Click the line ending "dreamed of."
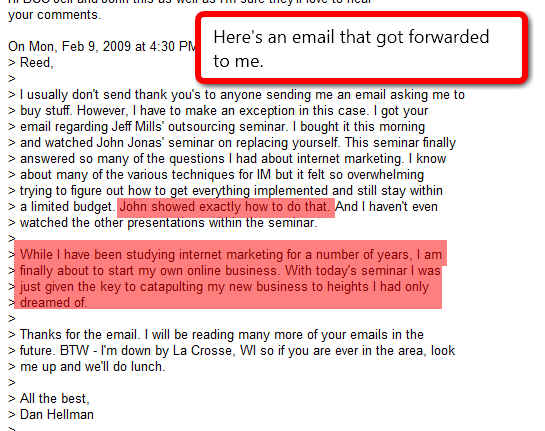 point(53,303)
